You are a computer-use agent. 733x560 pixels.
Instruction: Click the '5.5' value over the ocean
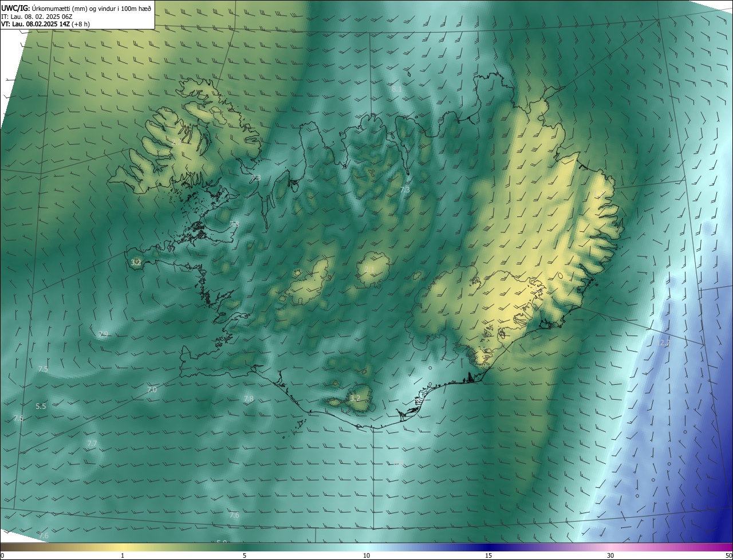pyautogui.click(x=41, y=407)
